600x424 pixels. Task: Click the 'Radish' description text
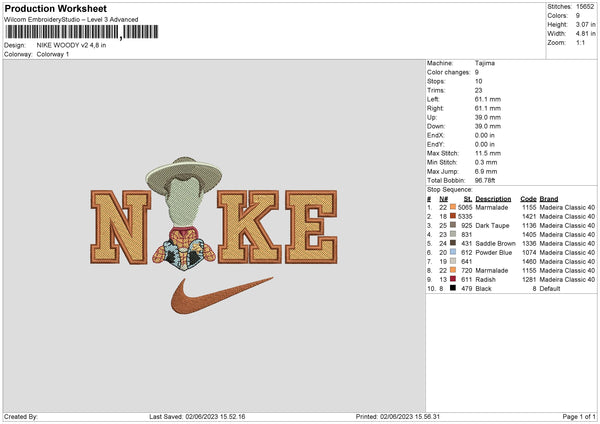point(485,279)
